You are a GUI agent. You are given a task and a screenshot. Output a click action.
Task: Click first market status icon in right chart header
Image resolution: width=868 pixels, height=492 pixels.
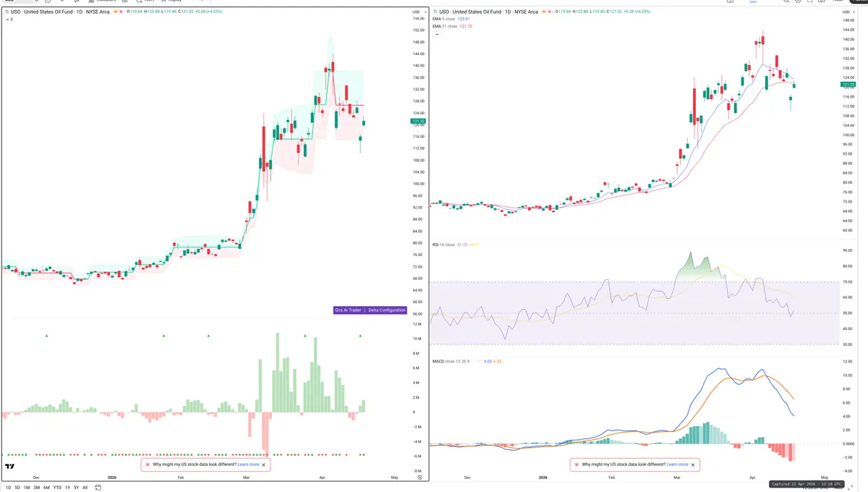click(544, 12)
